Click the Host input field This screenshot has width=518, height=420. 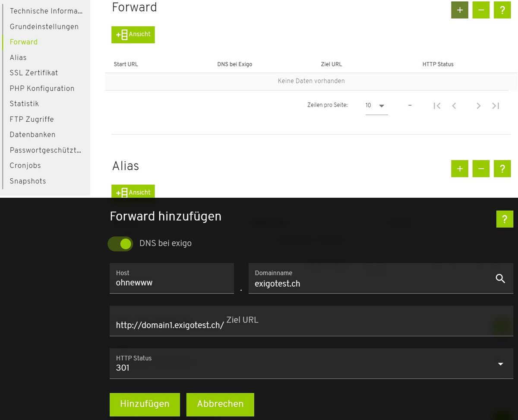(x=172, y=283)
